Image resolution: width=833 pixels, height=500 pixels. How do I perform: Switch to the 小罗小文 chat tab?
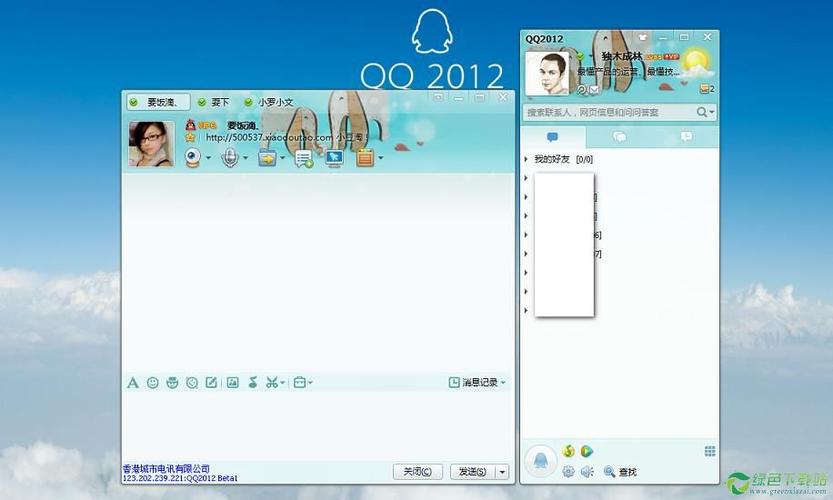(269, 102)
